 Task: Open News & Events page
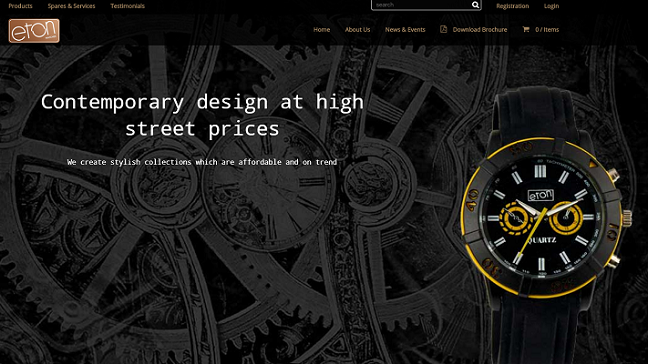405,29
